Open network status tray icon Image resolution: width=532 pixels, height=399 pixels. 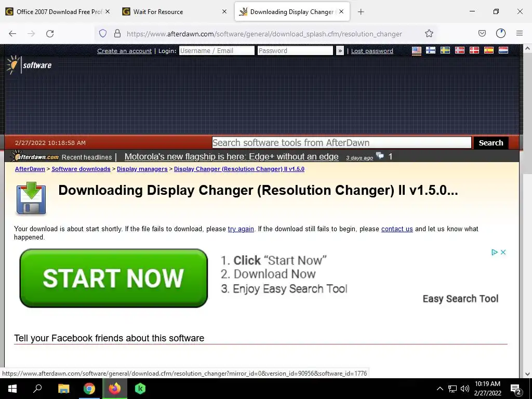[453, 389]
